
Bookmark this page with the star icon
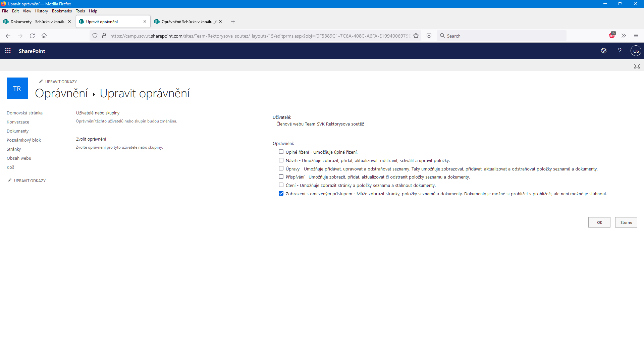coord(416,36)
